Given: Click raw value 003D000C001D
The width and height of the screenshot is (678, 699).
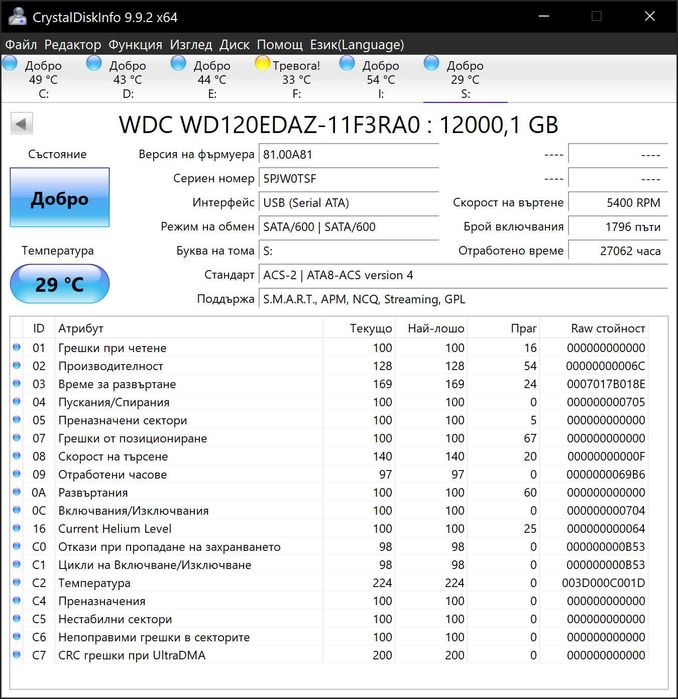Looking at the screenshot, I should point(603,583).
